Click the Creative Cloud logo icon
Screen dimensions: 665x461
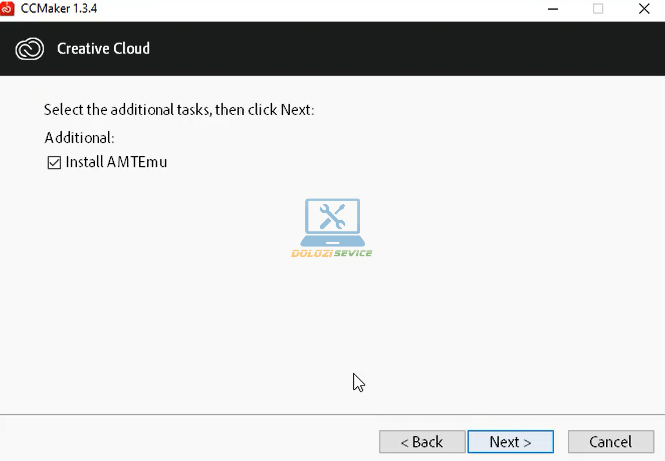coord(30,48)
